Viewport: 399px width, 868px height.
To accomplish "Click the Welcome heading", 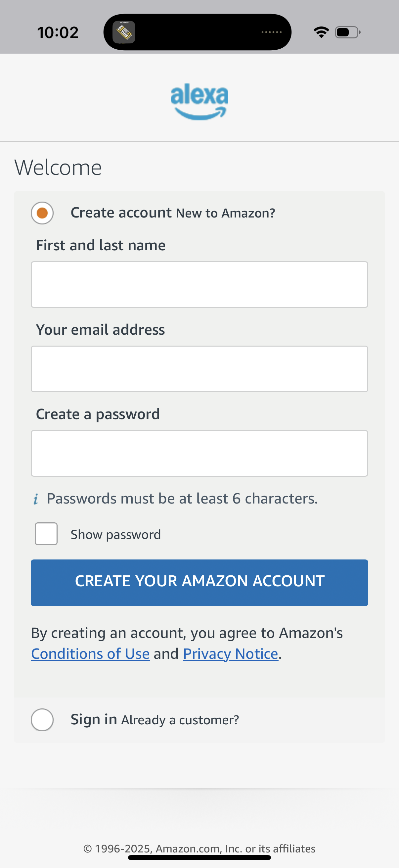I will [x=58, y=167].
